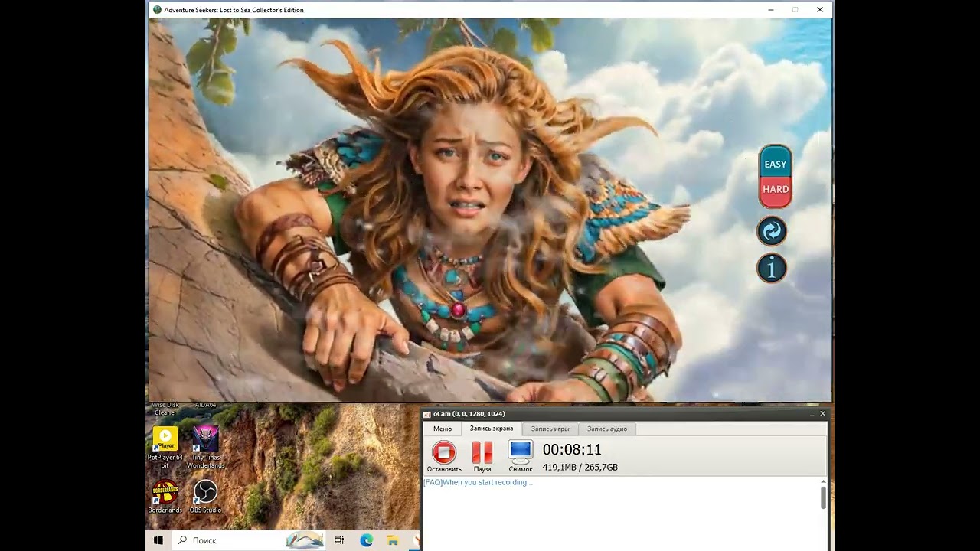980x551 pixels.
Task: Stop the oCam recording (Остановить)
Action: [444, 457]
